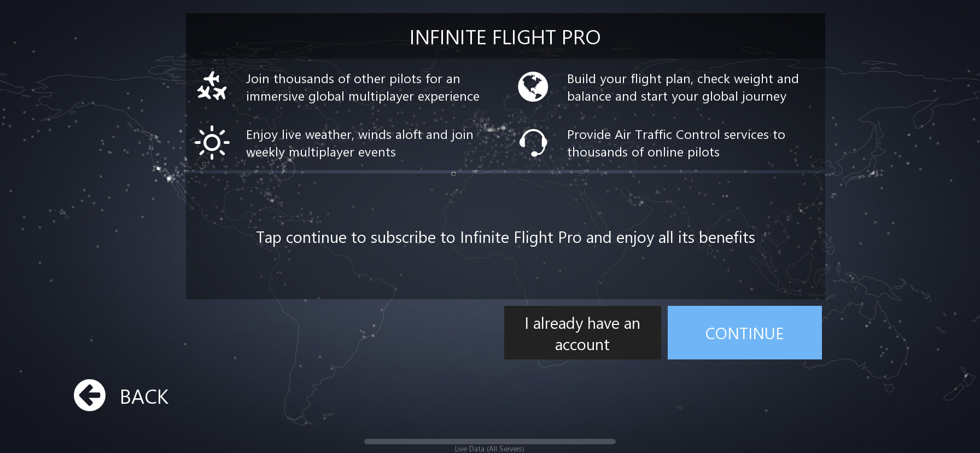
Task: Click the INFINITE FLIGHT PRO title
Action: click(x=505, y=37)
